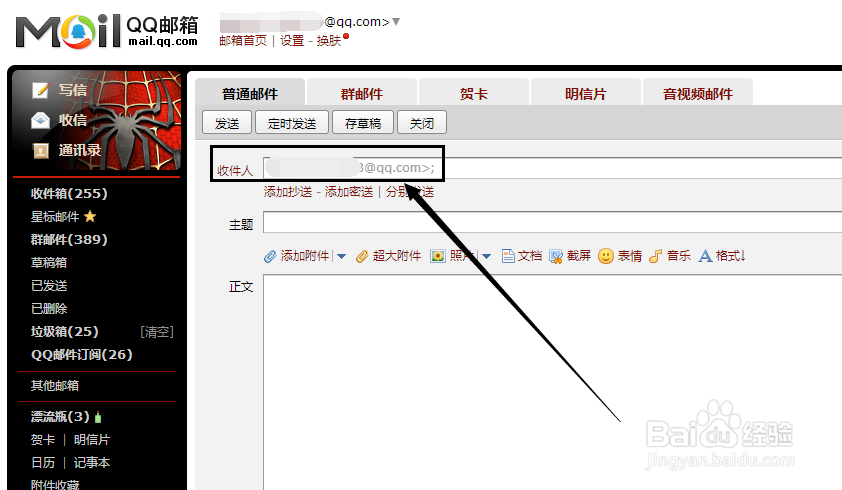Click the 分别发送 link

click(x=410, y=192)
